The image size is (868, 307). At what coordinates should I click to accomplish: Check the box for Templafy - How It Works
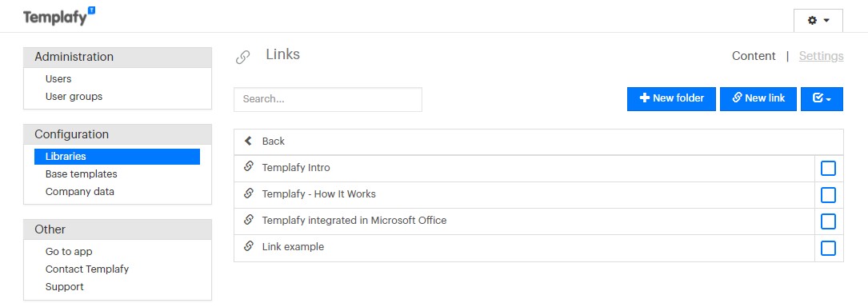828,195
